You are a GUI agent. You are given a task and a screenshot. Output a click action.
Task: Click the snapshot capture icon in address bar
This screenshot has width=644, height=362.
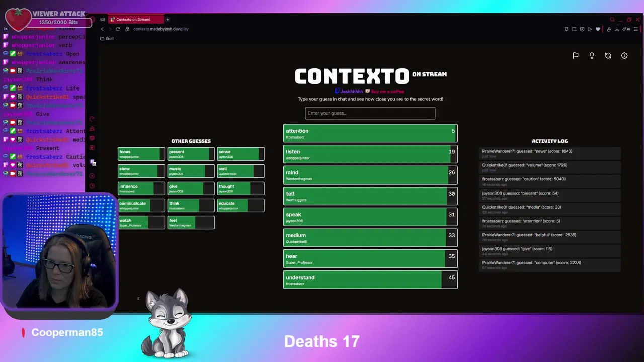[575, 29]
